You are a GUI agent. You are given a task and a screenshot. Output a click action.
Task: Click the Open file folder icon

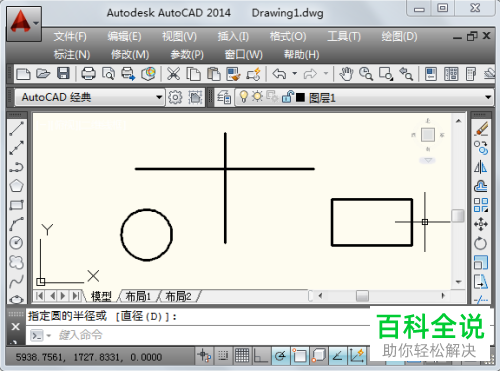[43, 74]
